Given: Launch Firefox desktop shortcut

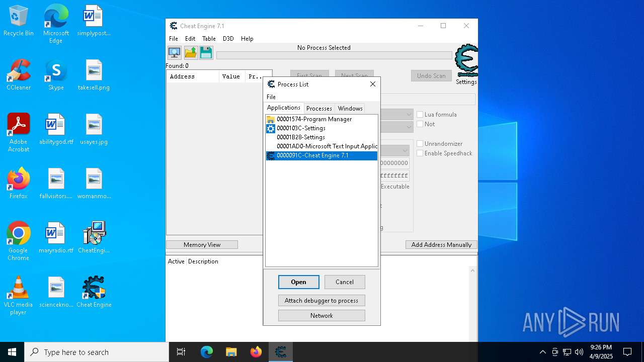Looking at the screenshot, I should 19,184.
